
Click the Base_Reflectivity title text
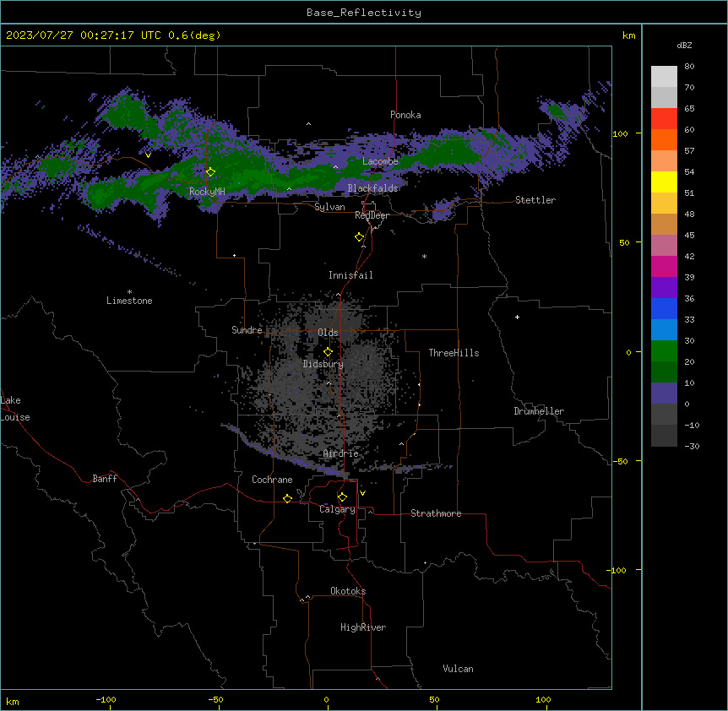(x=364, y=13)
